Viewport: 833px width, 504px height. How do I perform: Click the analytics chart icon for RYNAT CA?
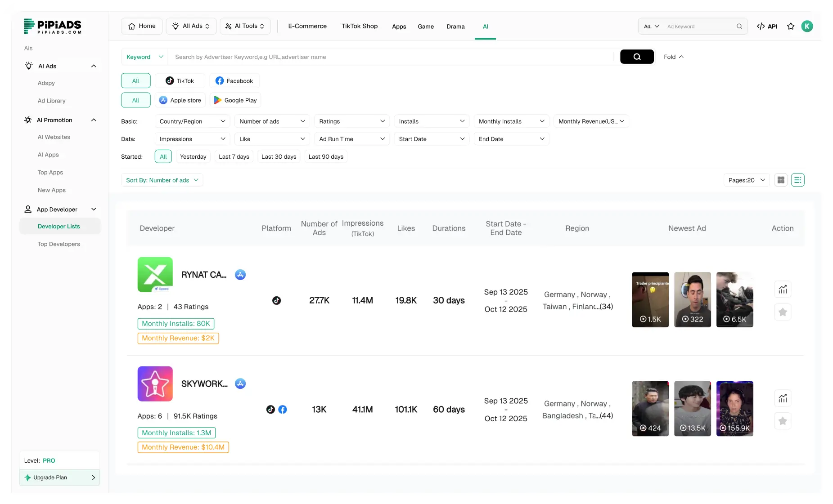tap(783, 289)
